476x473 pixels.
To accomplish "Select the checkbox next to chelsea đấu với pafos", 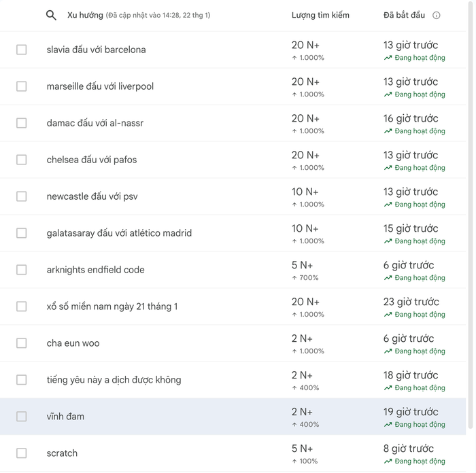I will point(22,160).
